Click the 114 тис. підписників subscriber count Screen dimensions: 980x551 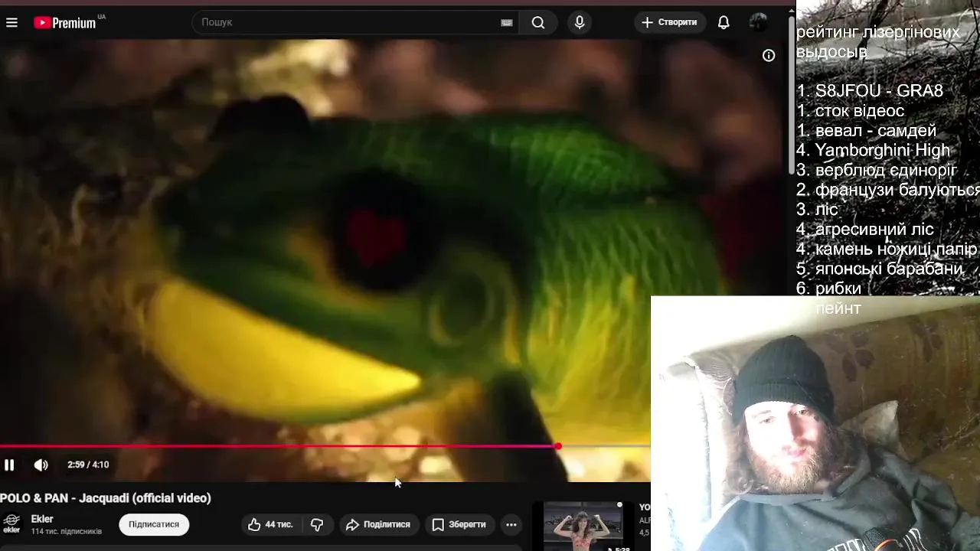tap(67, 531)
